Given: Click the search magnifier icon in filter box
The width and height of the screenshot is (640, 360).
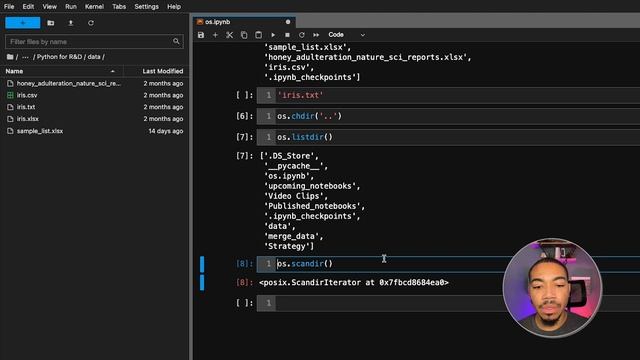Looking at the screenshot, I should coord(176,41).
